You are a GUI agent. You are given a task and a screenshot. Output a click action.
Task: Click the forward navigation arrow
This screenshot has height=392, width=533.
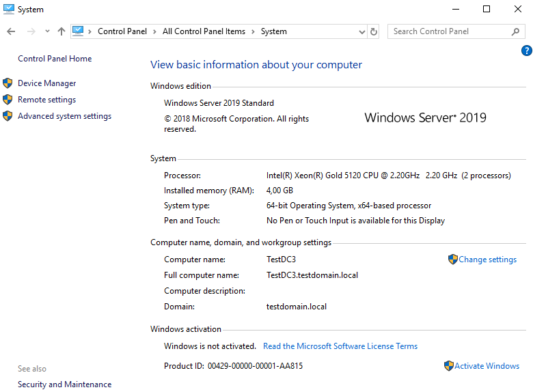point(31,31)
